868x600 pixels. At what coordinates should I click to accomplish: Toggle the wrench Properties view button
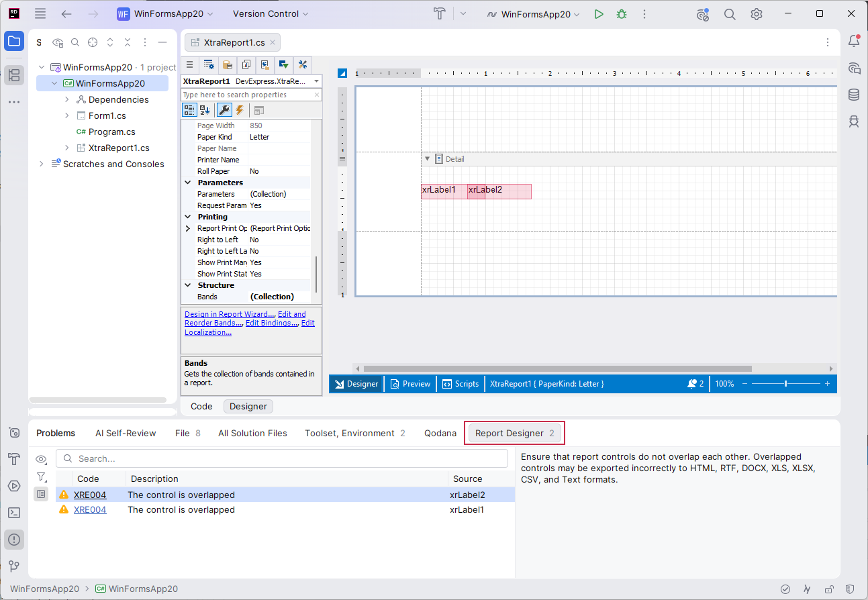click(x=225, y=110)
